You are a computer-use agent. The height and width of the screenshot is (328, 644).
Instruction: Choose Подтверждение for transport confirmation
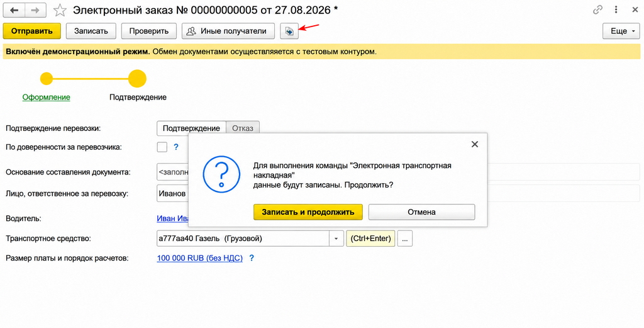click(191, 128)
